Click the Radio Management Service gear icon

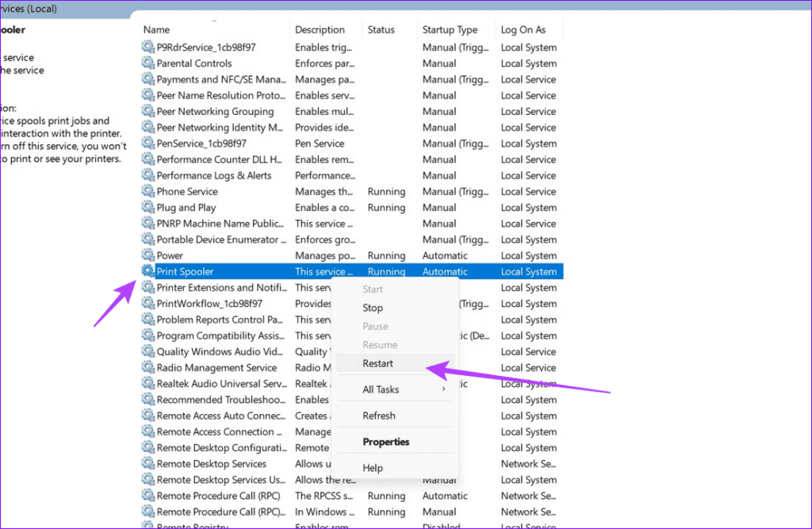pos(147,367)
